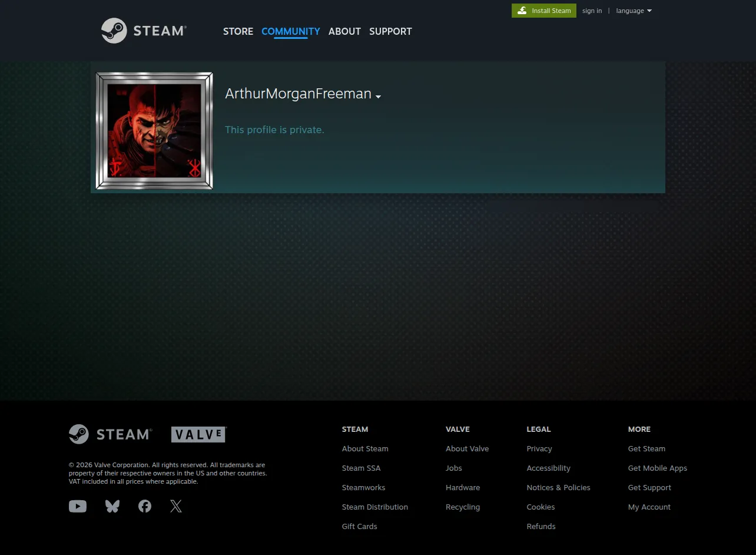Screen dimensions: 756x555
Task: Open the X social icon in footer
Action: 176,506
